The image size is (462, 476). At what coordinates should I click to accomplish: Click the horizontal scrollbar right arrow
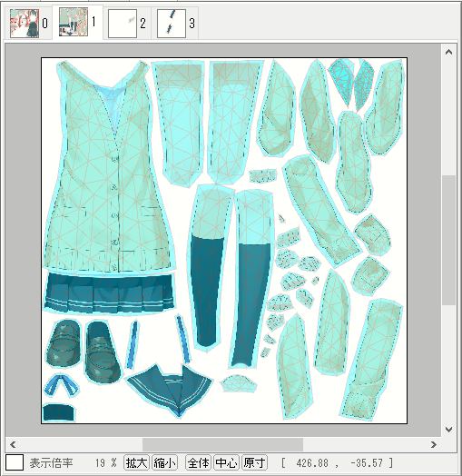point(434,445)
